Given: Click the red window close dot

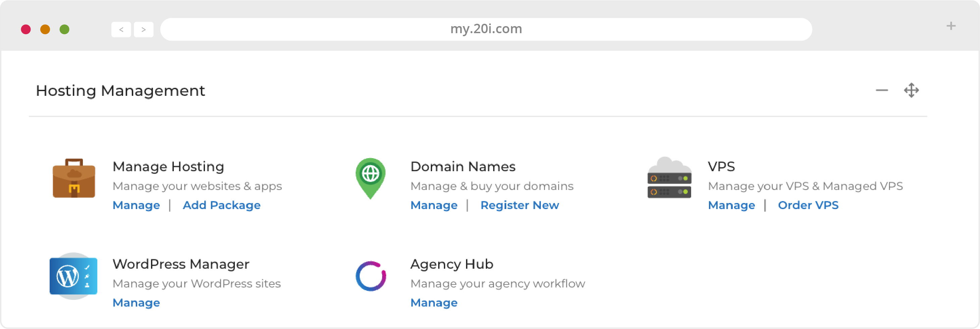Looking at the screenshot, I should (x=26, y=29).
